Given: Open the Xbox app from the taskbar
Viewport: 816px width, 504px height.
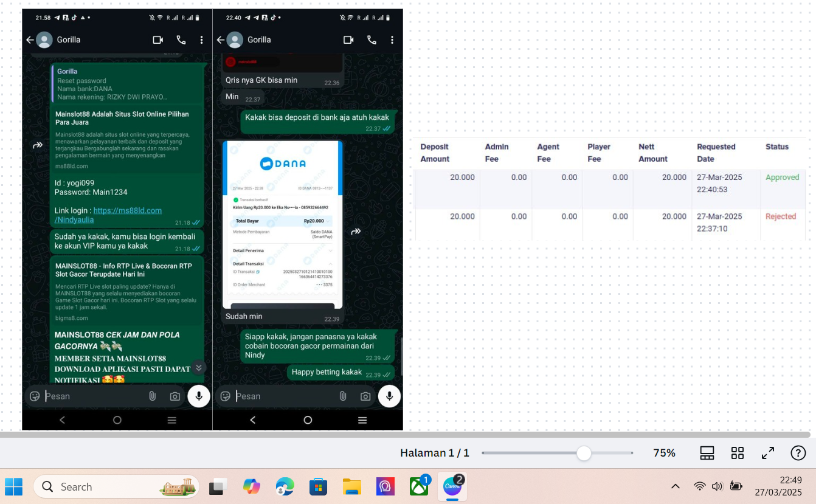Looking at the screenshot, I should point(419,486).
